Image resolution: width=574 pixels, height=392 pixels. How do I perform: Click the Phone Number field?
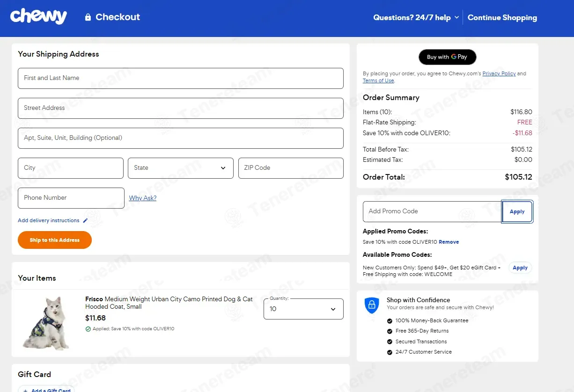(71, 198)
